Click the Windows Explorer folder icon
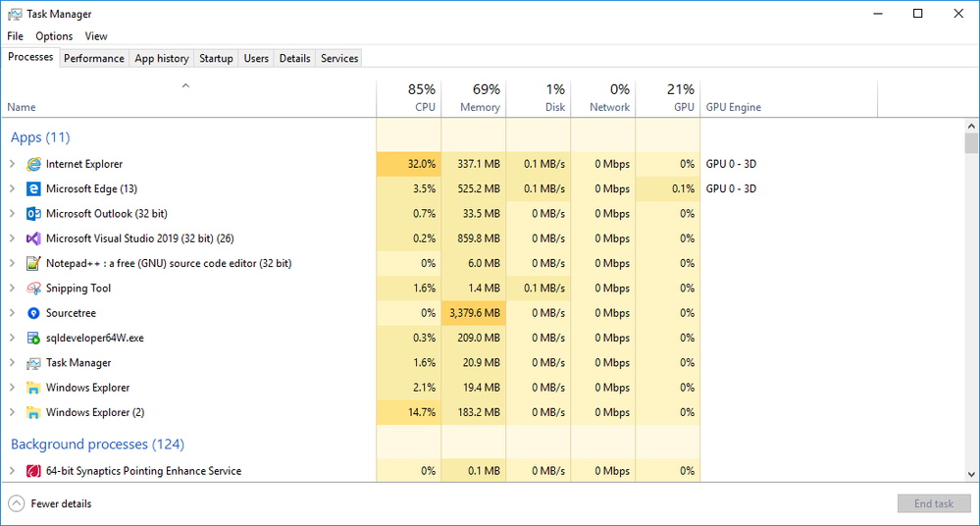Screen dimensions: 980x526 tap(33, 388)
